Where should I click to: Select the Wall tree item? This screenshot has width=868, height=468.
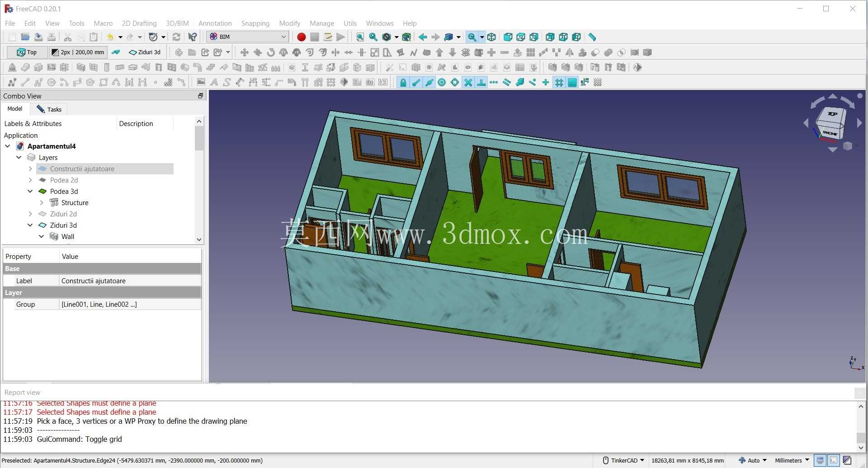coord(68,236)
